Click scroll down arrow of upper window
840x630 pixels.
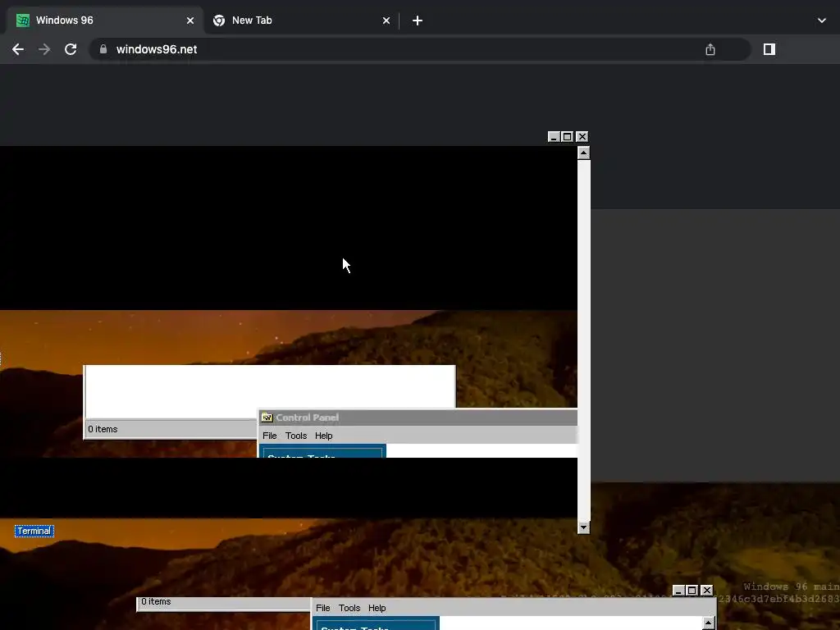point(583,527)
